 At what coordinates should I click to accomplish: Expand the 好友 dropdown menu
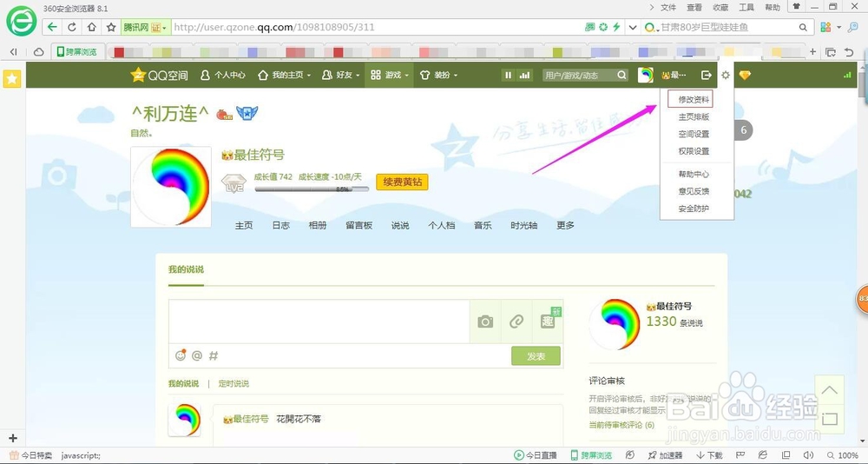click(358, 76)
